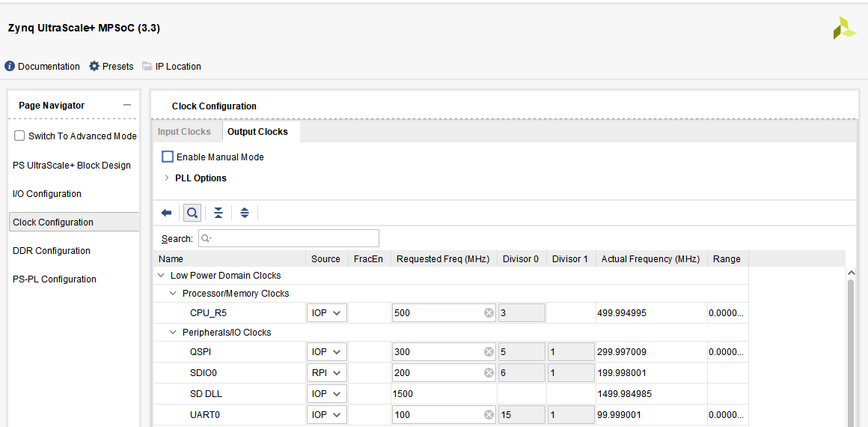
Task: Open the Presets gear icon
Action: click(94, 66)
